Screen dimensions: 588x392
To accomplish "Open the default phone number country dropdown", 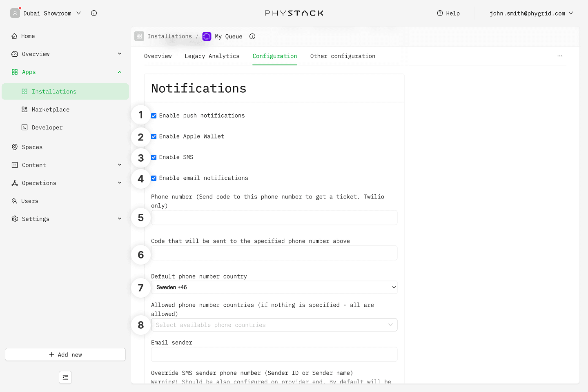I will (274, 287).
